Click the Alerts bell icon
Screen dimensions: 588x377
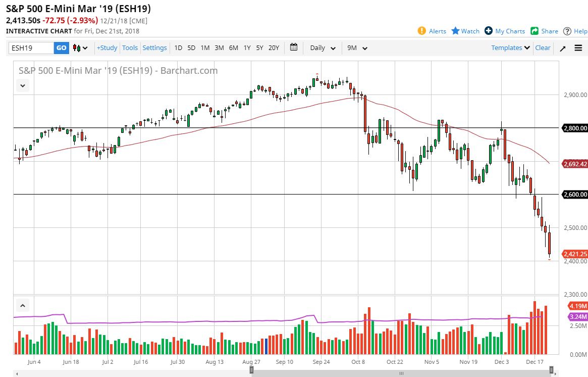pyautogui.click(x=420, y=31)
